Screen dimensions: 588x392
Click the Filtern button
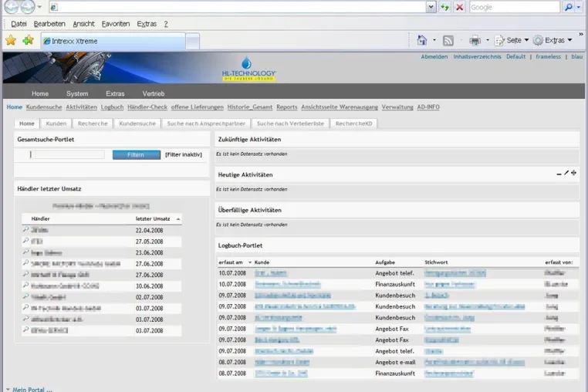pos(136,154)
